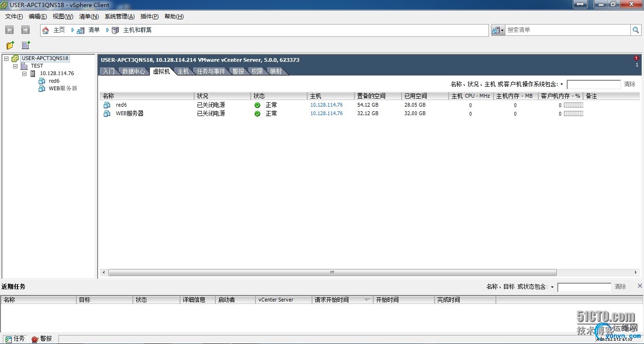Open the 系统管理(A) menu

pyautogui.click(x=119, y=17)
